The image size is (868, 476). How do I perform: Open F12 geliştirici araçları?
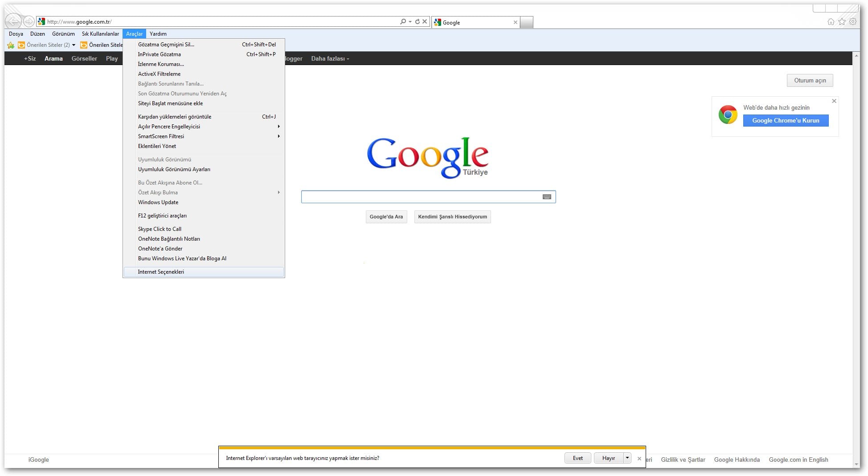coord(204,216)
